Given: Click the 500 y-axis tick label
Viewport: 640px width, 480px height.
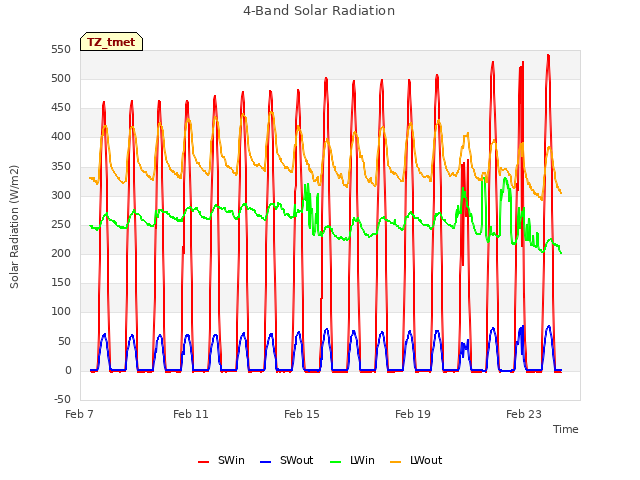Looking at the screenshot, I should (x=61, y=79).
